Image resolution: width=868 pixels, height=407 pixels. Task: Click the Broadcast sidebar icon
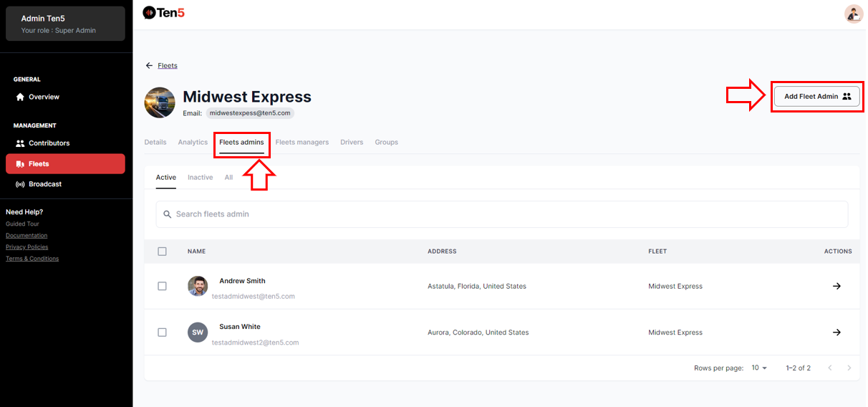point(20,184)
